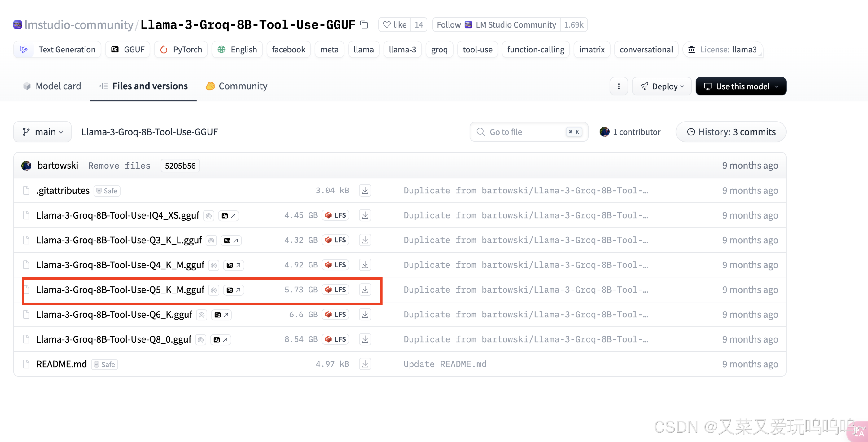Open the three-dot more options menu
868x442 pixels.
619,86
